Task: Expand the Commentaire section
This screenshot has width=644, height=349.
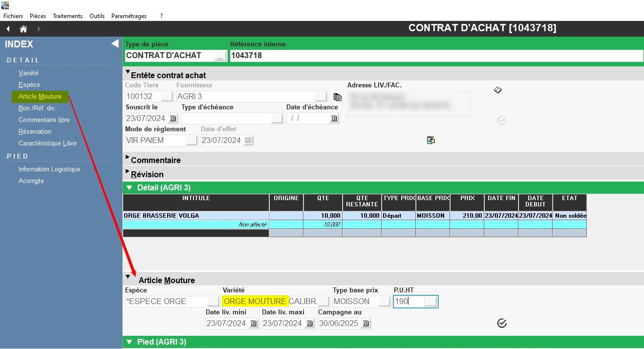Action: pos(128,158)
